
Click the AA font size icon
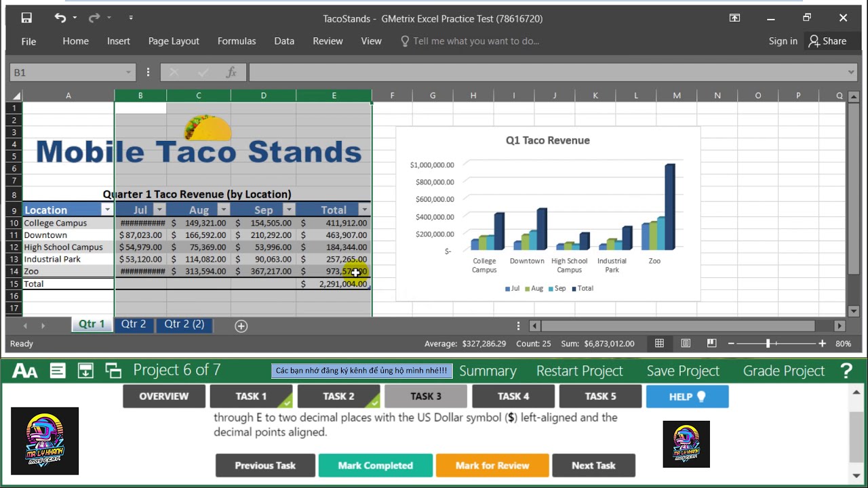click(x=25, y=371)
